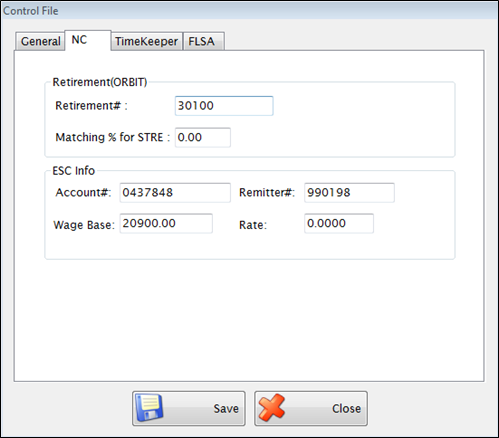Click the Wage Base label text
Image resolution: width=499 pixels, height=438 pixels.
click(84, 225)
